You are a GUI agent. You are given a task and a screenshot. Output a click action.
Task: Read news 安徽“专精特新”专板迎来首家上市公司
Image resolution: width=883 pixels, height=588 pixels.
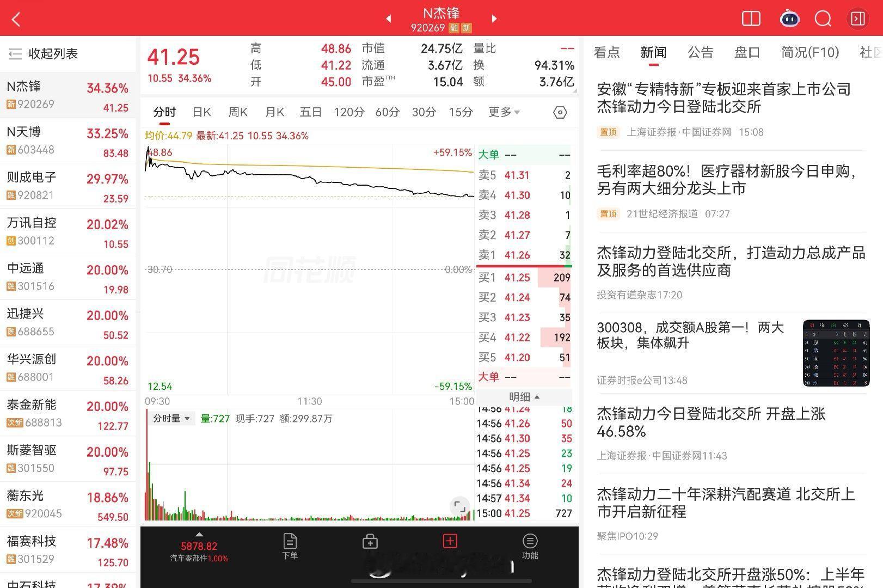click(x=724, y=98)
